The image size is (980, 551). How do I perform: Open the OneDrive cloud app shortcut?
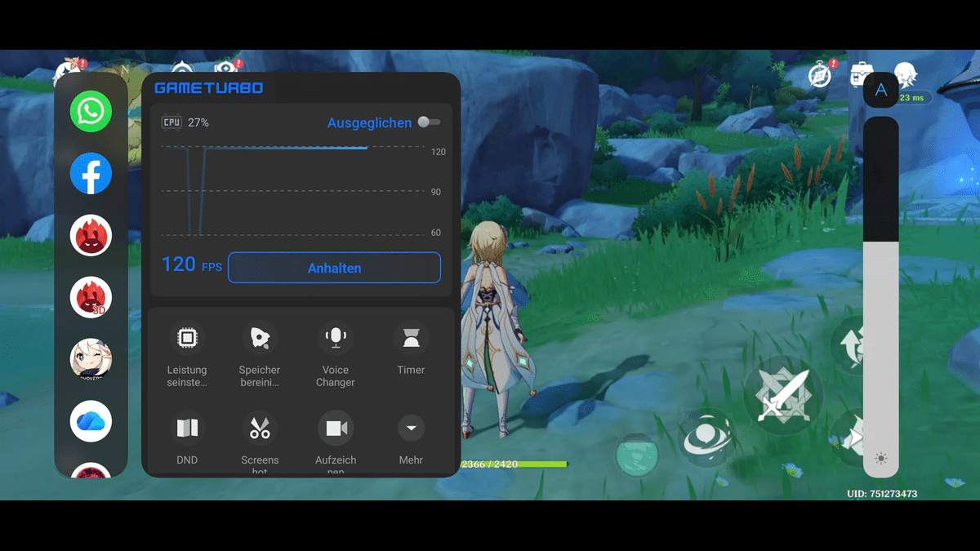[x=91, y=421]
